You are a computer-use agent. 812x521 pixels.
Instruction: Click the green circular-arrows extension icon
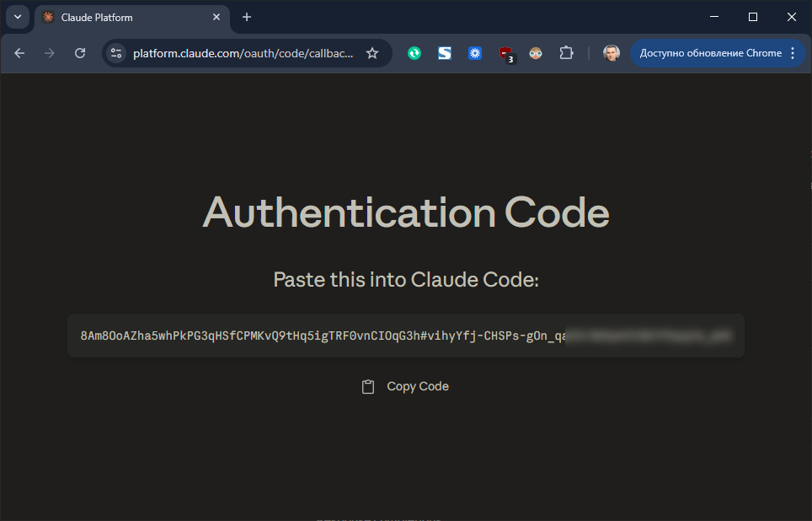[x=414, y=52]
